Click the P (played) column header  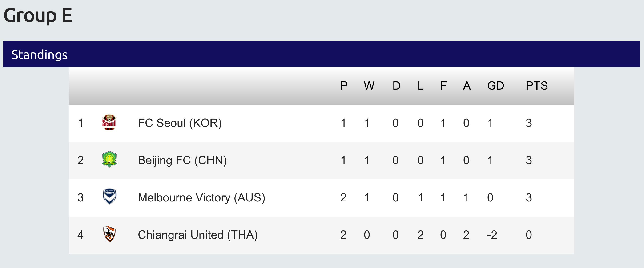click(x=344, y=86)
